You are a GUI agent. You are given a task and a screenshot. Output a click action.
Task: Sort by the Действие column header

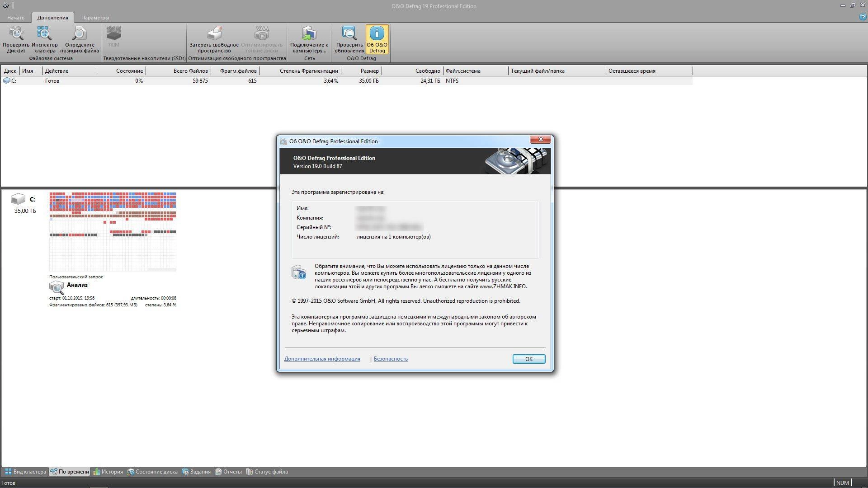(70, 71)
